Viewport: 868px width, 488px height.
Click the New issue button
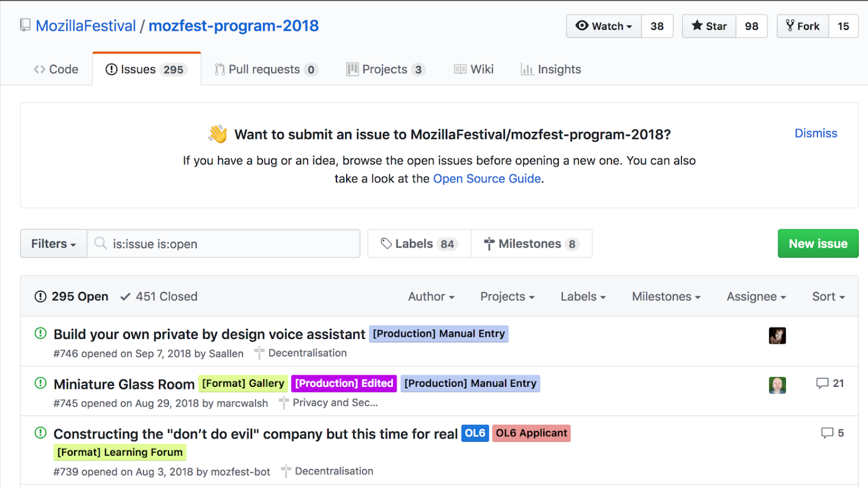[x=818, y=243]
